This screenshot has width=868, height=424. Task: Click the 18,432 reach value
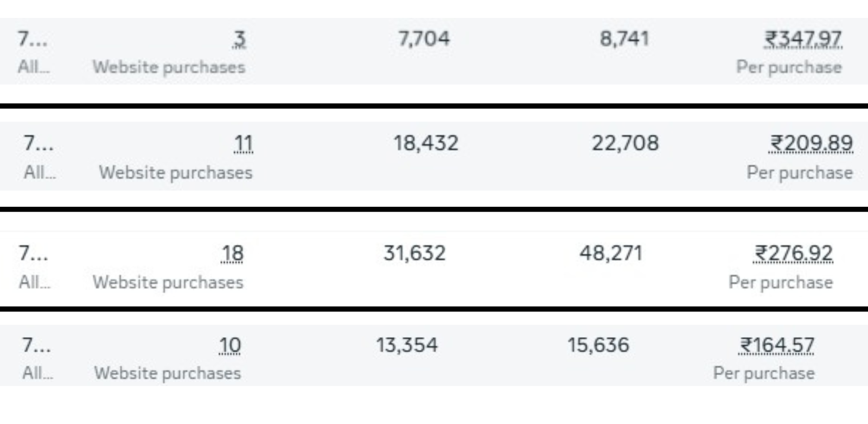pos(426,144)
